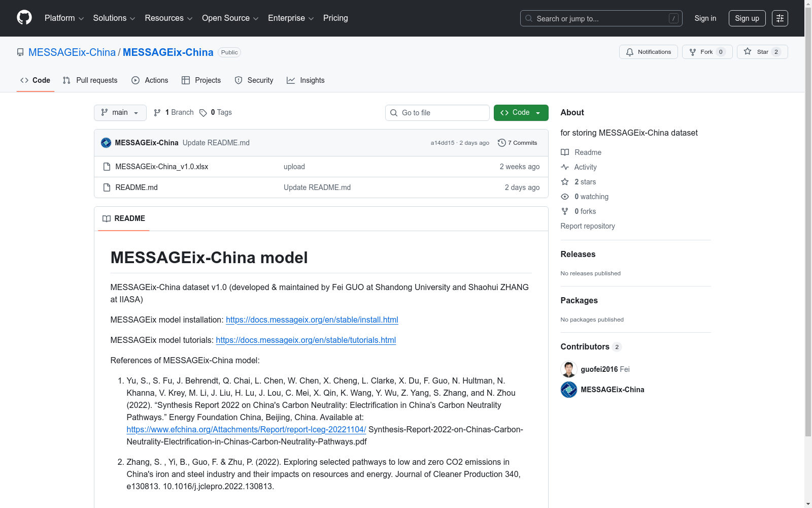
Task: Open commit a14dd15
Action: (443, 143)
